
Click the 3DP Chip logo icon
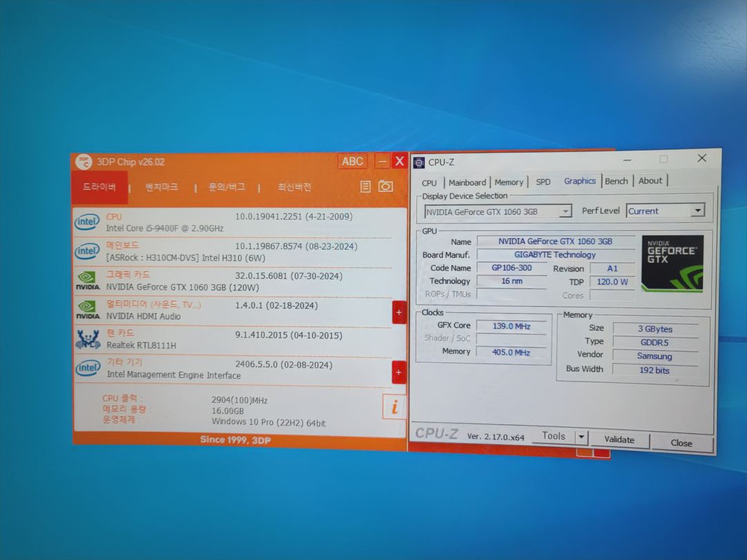coord(84,162)
